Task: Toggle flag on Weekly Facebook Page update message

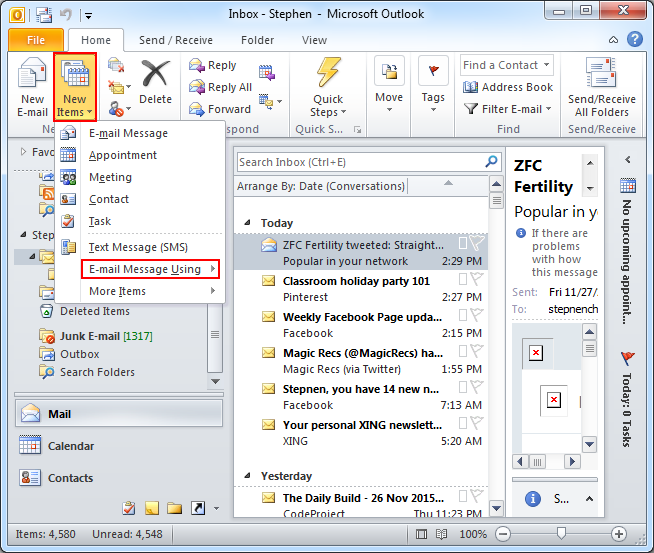Action: tap(477, 314)
